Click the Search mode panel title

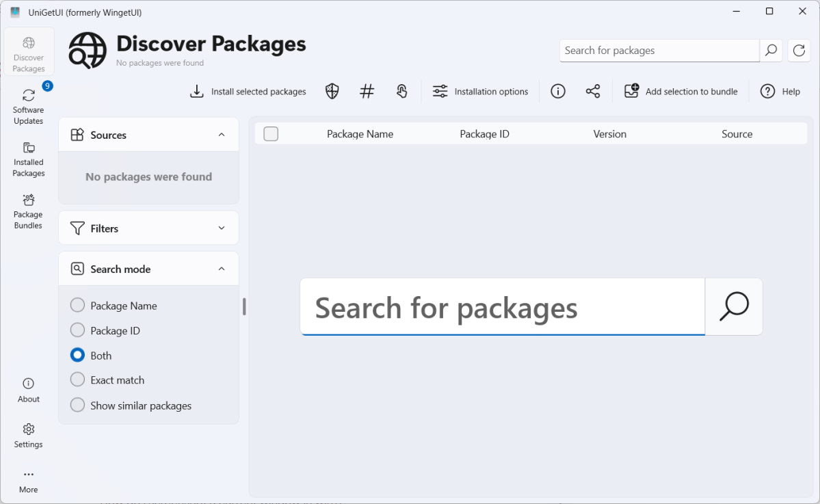point(120,269)
